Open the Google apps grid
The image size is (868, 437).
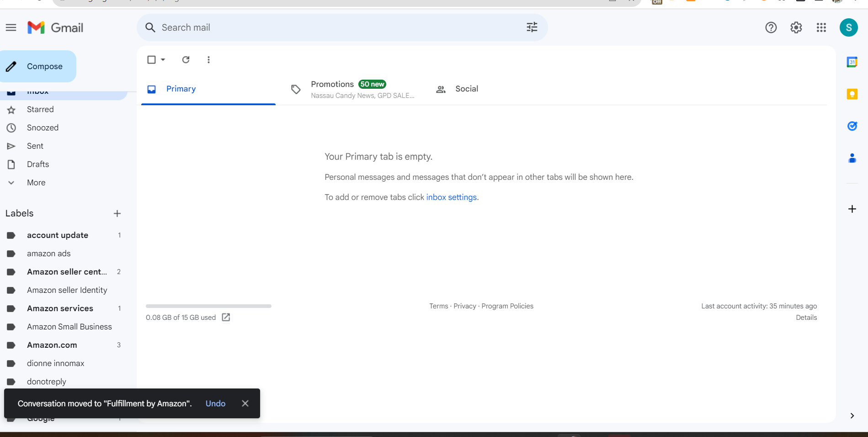821,27
